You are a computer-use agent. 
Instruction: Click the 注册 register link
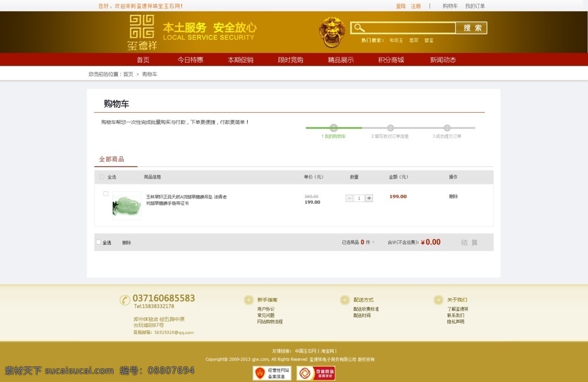[416, 6]
